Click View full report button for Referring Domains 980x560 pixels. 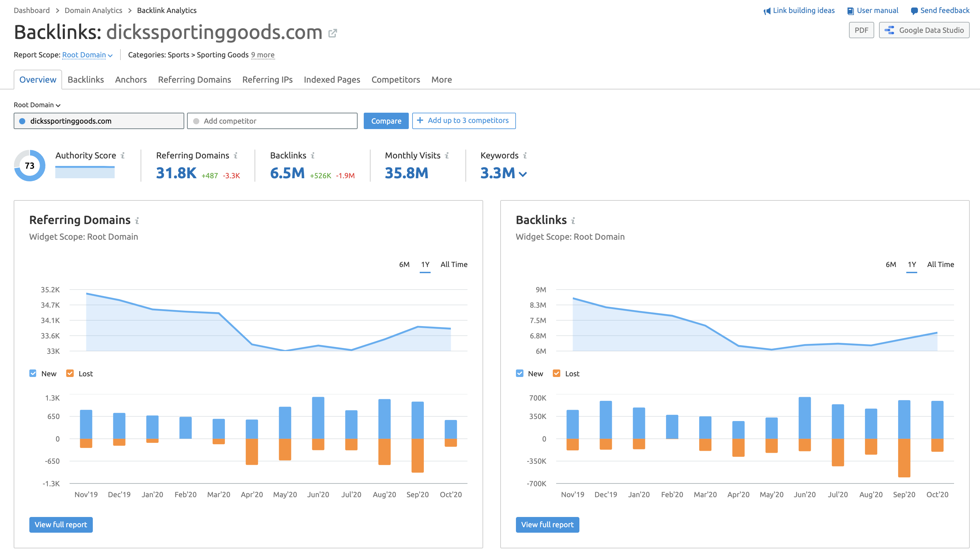[x=61, y=524]
